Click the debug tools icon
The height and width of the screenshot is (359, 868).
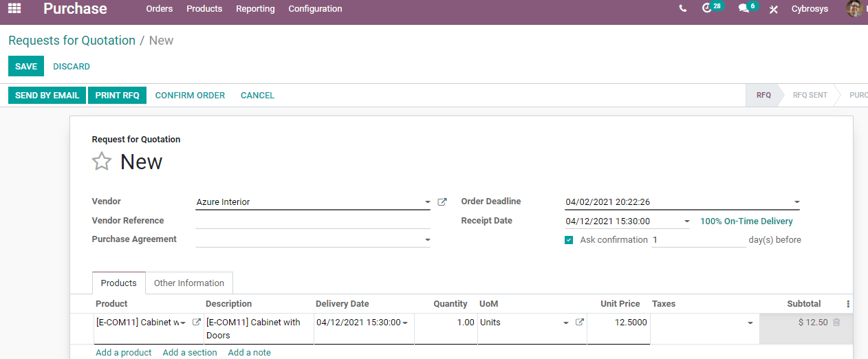click(774, 9)
